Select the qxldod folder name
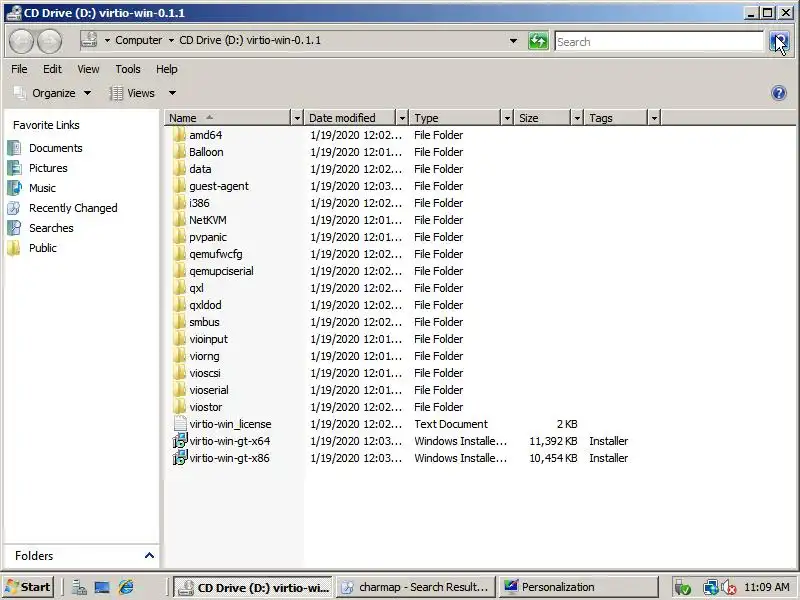This screenshot has width=800, height=600. 205,305
